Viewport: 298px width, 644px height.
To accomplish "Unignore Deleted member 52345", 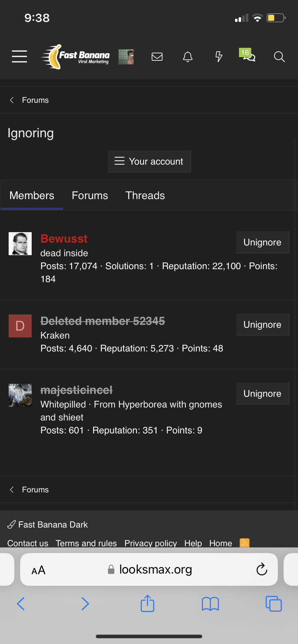I will [262, 325].
